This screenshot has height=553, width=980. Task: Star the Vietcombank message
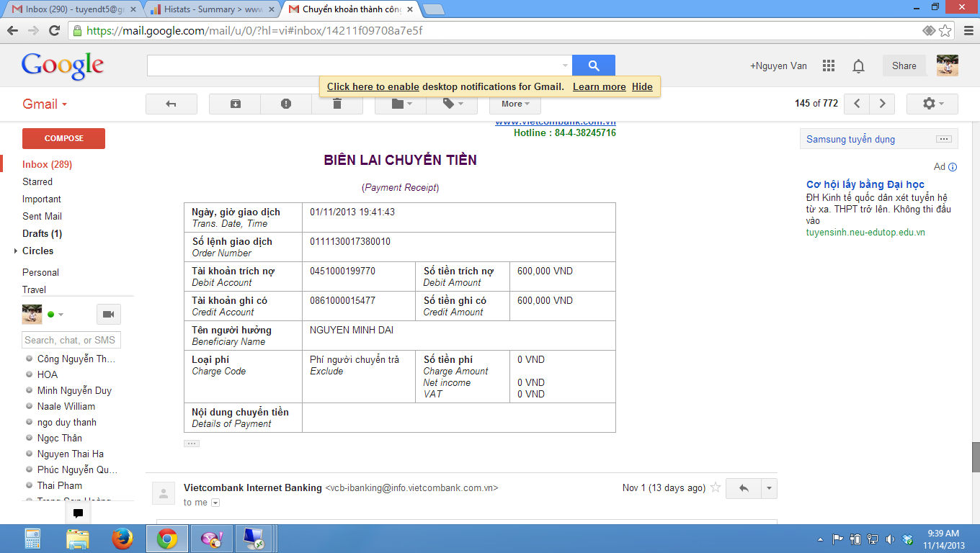(716, 487)
